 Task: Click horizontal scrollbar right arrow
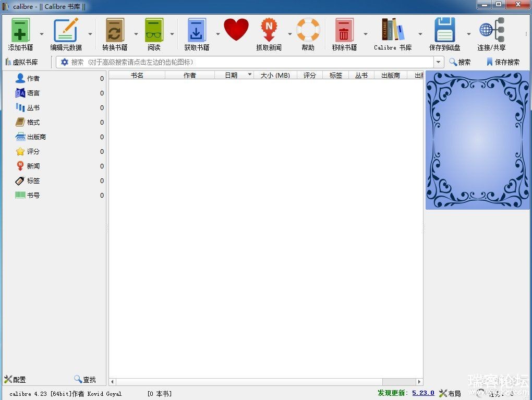pyautogui.click(x=419, y=382)
